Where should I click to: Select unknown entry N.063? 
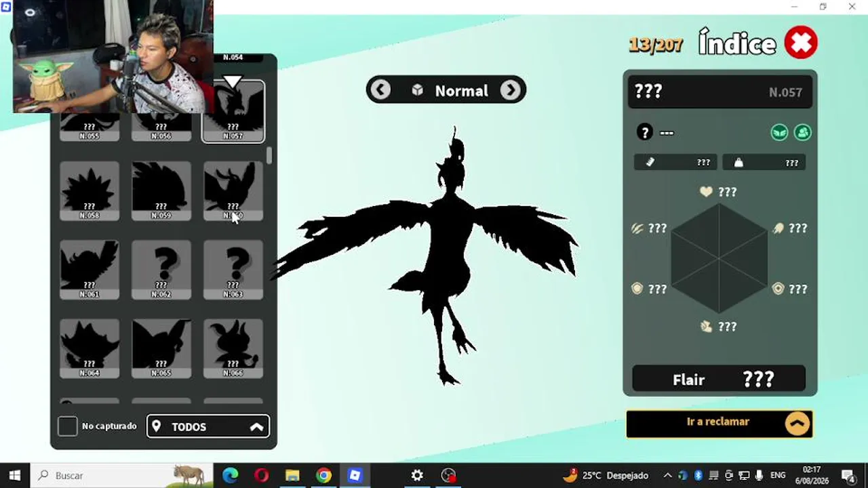233,270
